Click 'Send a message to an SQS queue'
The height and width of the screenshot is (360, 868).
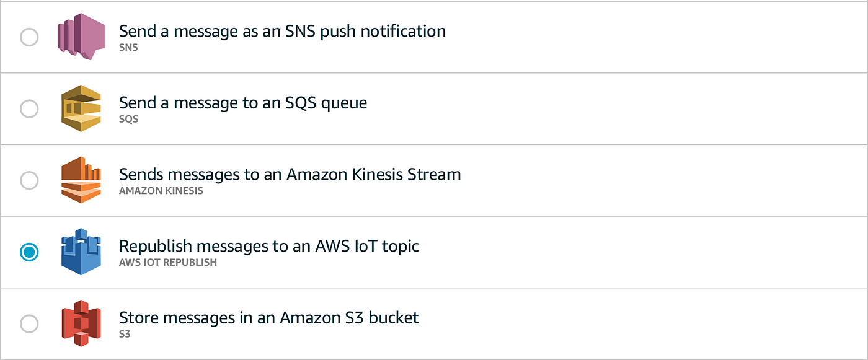point(243,103)
